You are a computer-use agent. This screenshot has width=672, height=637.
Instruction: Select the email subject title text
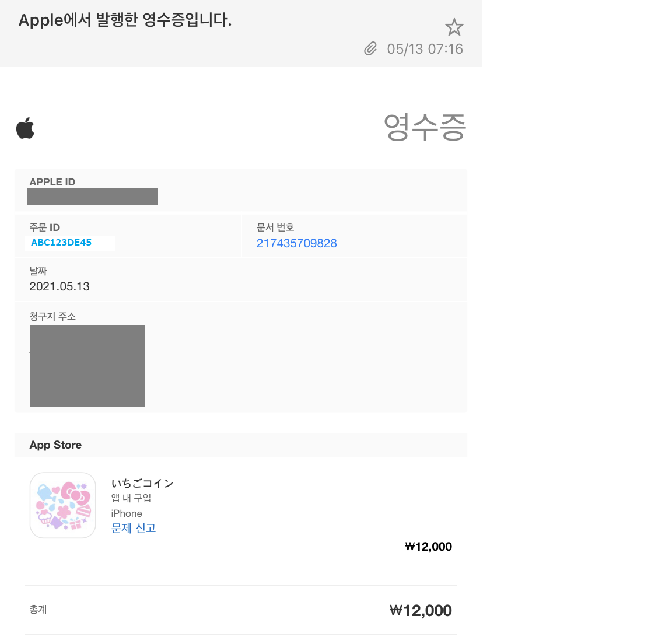point(125,20)
